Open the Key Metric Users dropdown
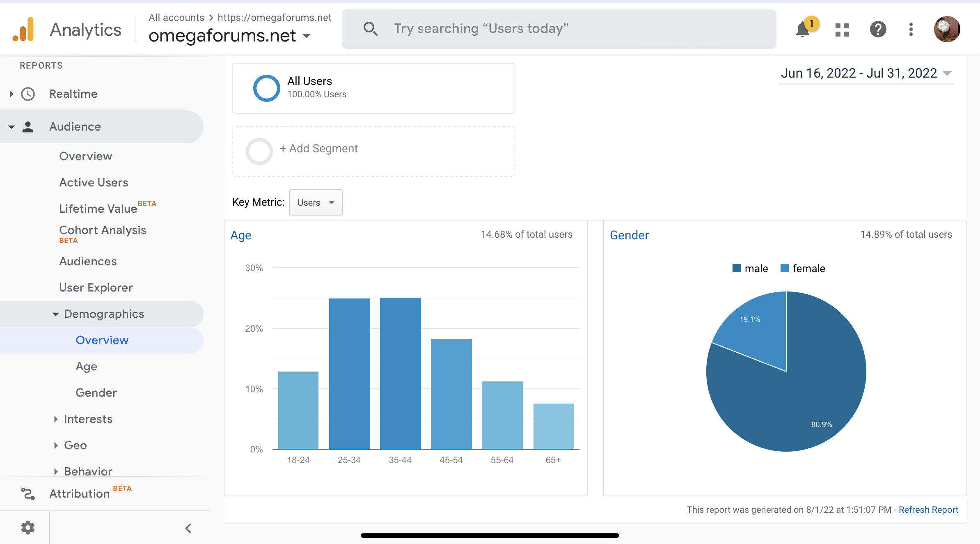 [x=316, y=202]
